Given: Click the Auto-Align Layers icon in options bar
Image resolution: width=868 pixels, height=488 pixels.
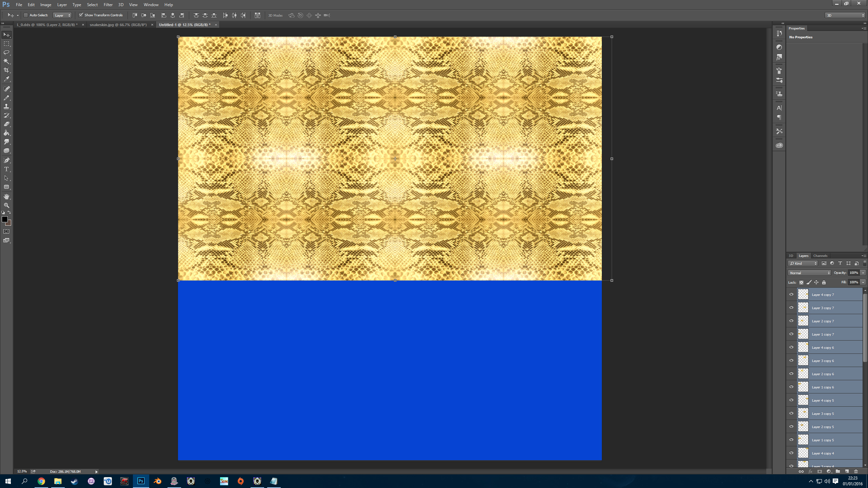Looking at the screenshot, I should click(257, 15).
